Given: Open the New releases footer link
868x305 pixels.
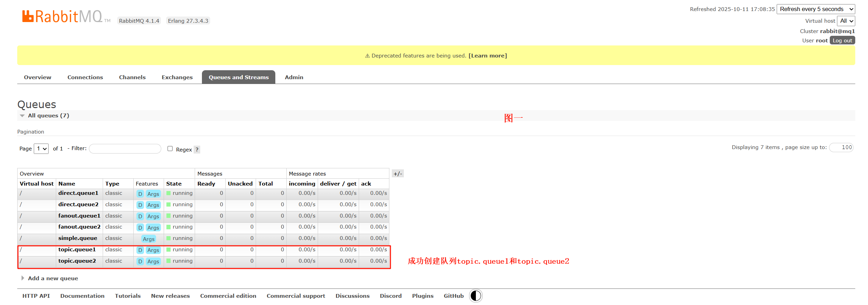Looking at the screenshot, I should click(x=170, y=296).
